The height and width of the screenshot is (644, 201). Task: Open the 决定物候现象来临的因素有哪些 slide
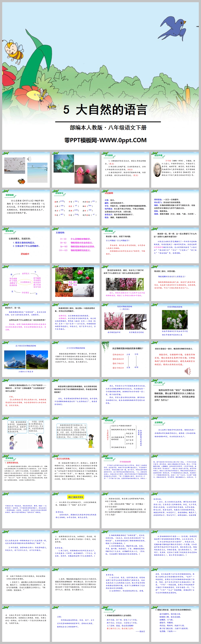[x=125, y=359]
